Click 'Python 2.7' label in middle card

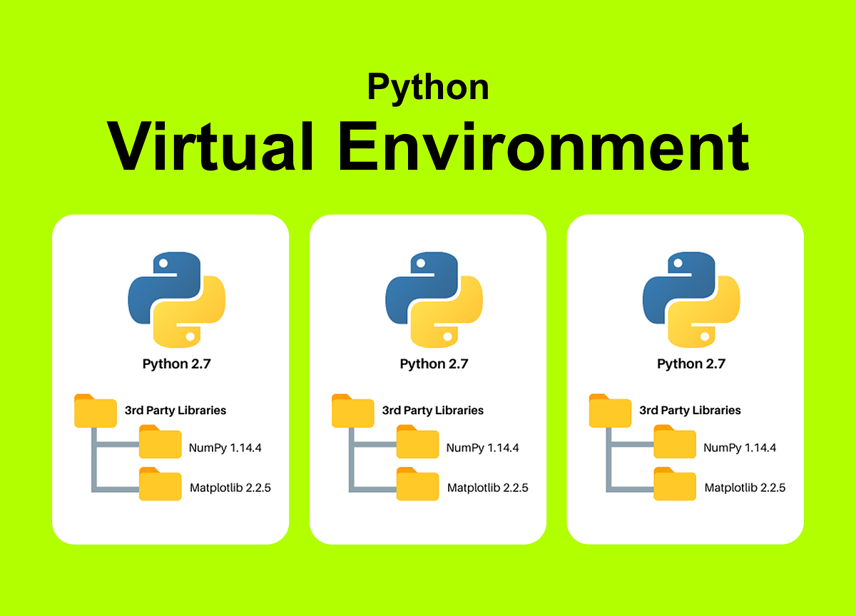[x=434, y=364]
